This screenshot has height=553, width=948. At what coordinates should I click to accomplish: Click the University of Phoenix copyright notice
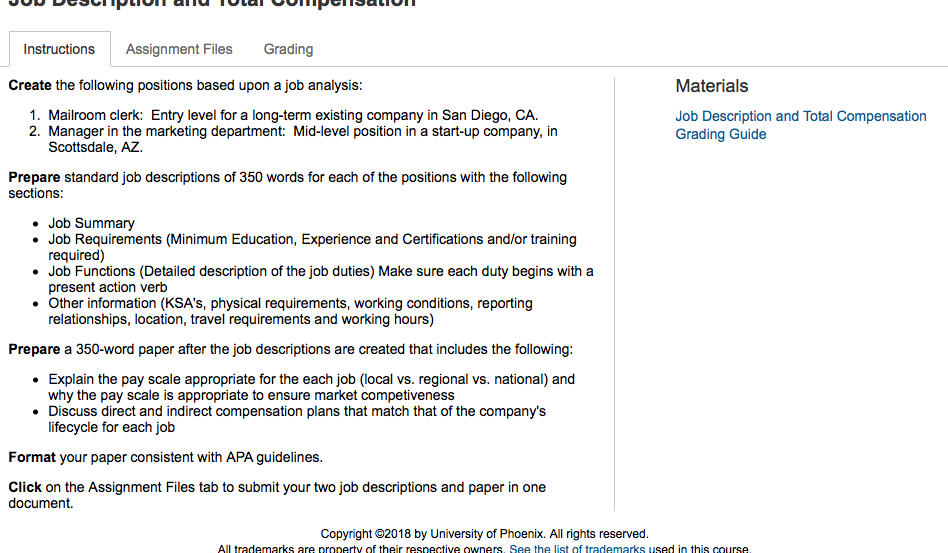click(x=484, y=534)
